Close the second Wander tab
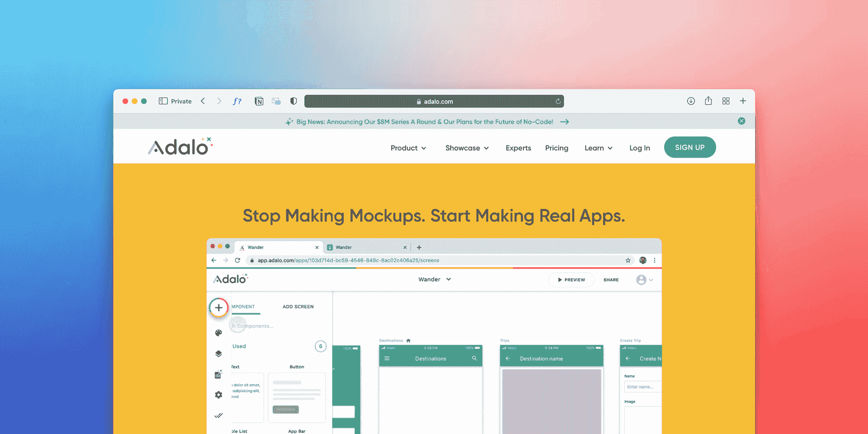868x434 pixels. (x=405, y=248)
